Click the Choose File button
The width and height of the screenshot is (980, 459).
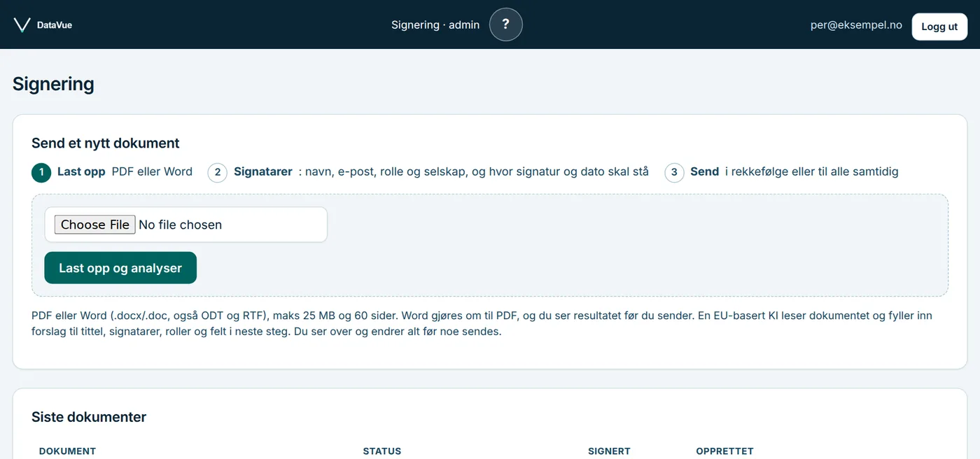(x=95, y=225)
